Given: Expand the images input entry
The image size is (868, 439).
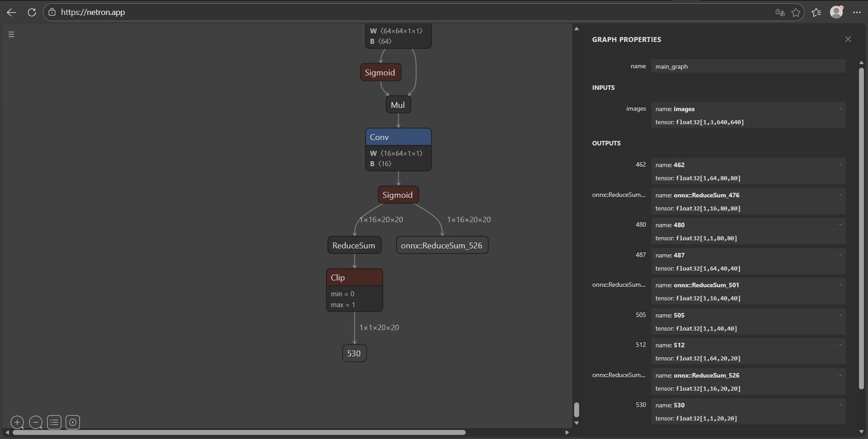Looking at the screenshot, I should [840, 109].
